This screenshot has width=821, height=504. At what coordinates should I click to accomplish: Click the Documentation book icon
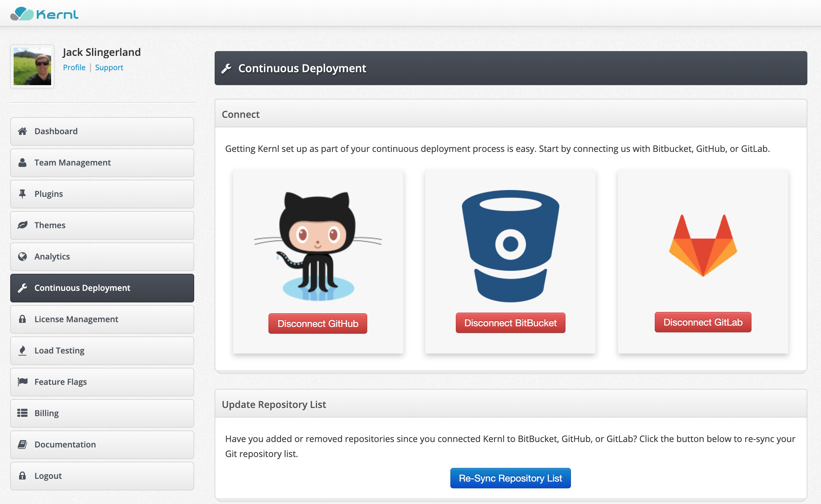pos(22,444)
